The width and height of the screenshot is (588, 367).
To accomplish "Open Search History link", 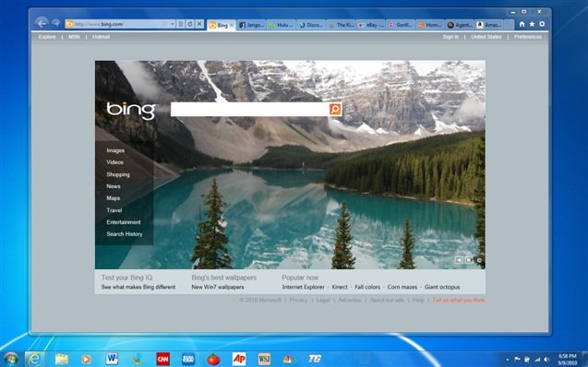I will point(125,233).
